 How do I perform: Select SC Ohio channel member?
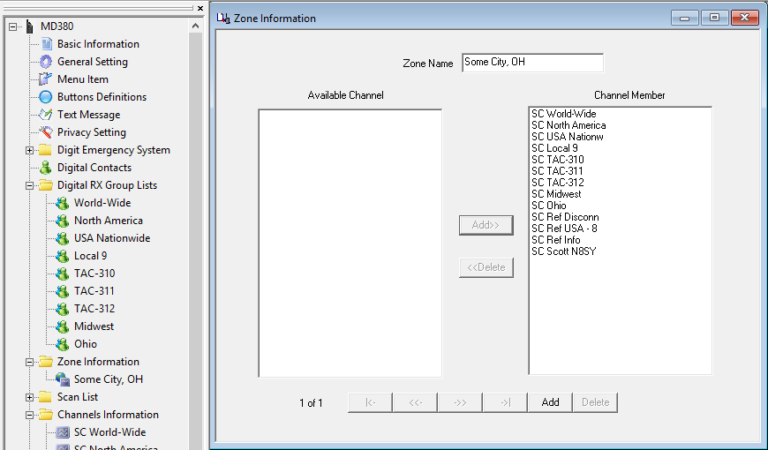click(x=549, y=206)
